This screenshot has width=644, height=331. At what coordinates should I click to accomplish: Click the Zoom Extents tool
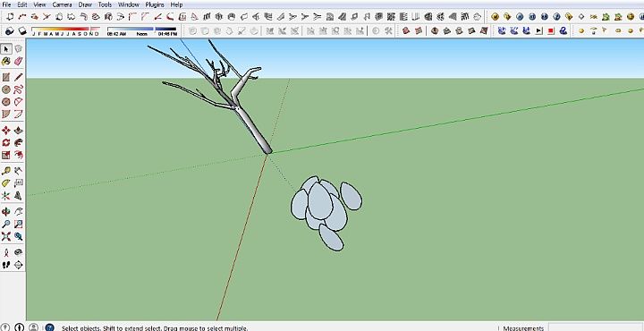click(x=6, y=236)
